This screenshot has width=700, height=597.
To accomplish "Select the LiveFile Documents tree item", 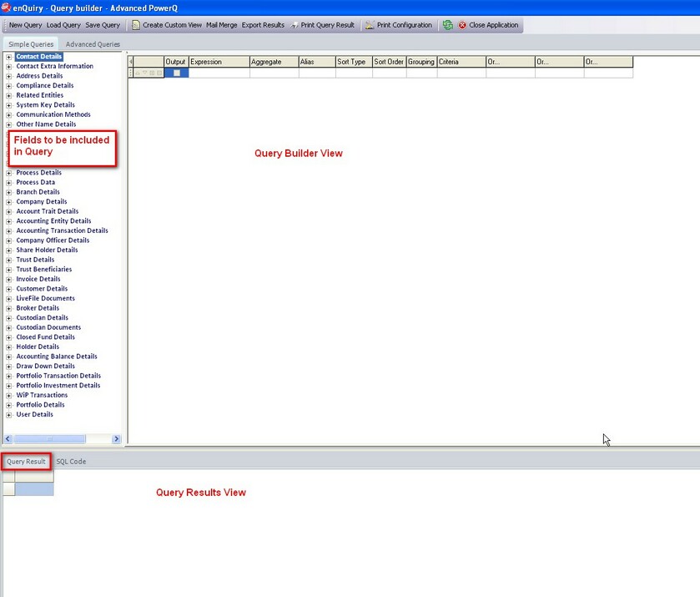I will (x=46, y=299).
